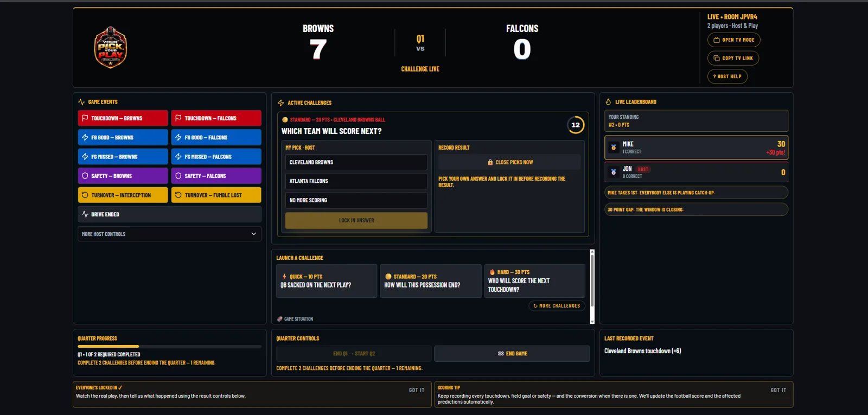868x415 pixels.
Task: Click shield icon on Safety – Falcons
Action: pos(178,176)
